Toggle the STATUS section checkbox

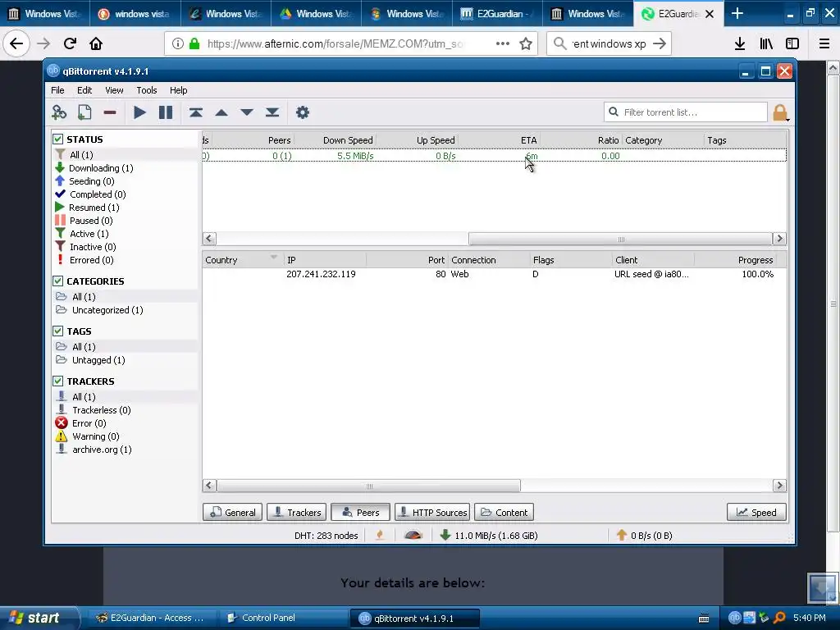tap(58, 139)
